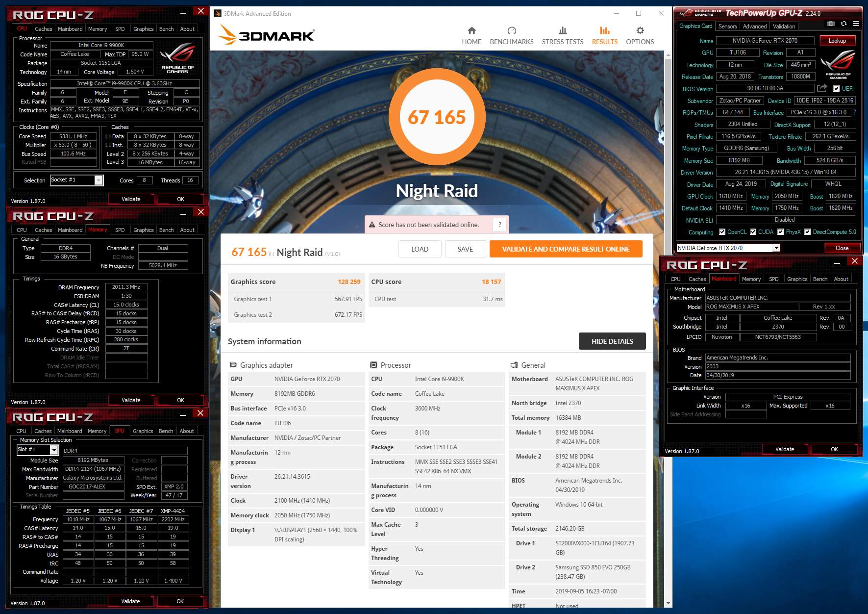This screenshot has width=868, height=614.
Task: Click 3DMark title bar app icon
Action: point(218,13)
